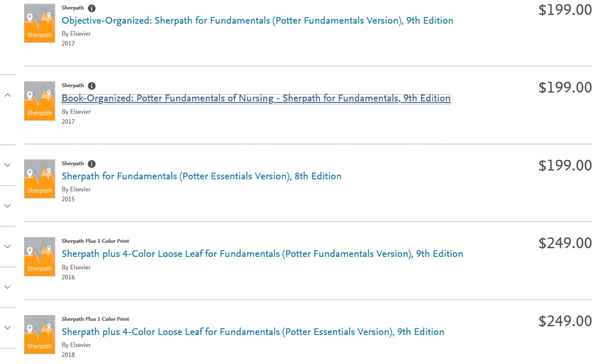Click thumbnail of Loose Leaf Fundamentals Version 9th Edition
This screenshot has height=364, width=601.
[40, 257]
